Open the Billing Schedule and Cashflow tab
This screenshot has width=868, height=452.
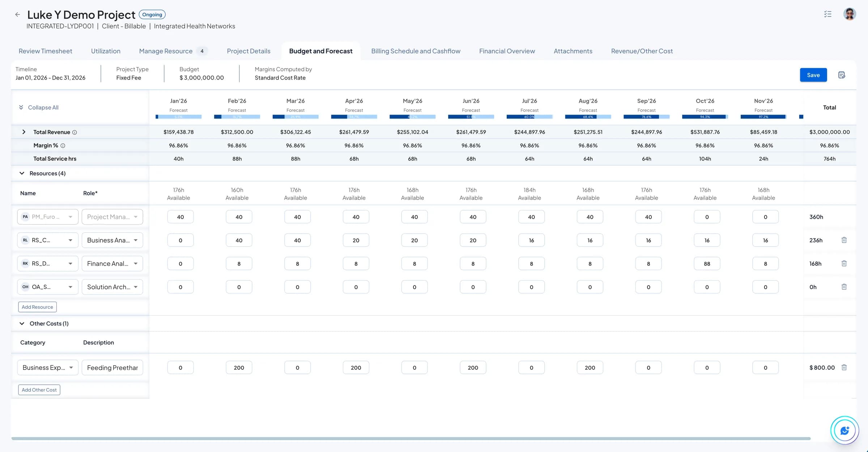pos(416,51)
